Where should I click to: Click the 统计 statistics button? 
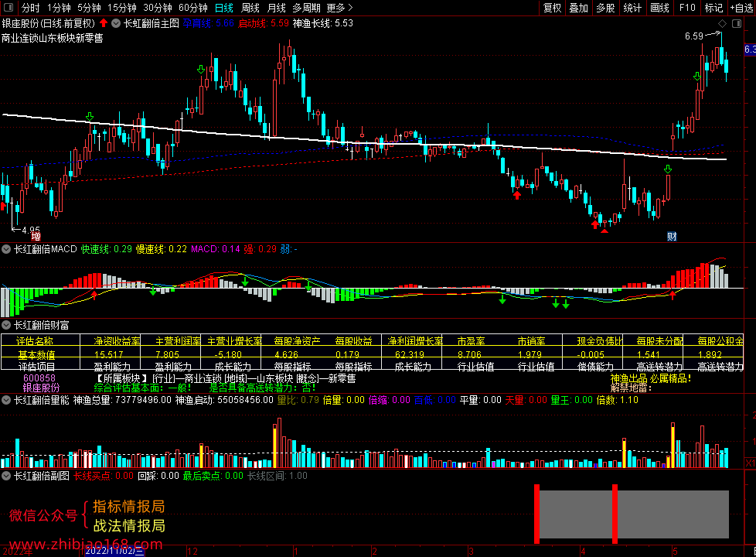(x=632, y=8)
